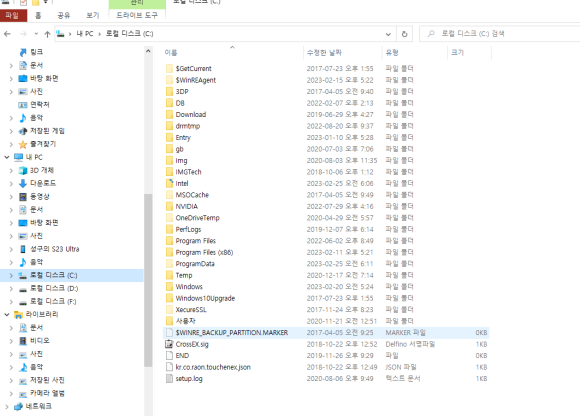The width and height of the screenshot is (580, 416).
Task: Click the Back navigation arrow
Action: click(7, 34)
